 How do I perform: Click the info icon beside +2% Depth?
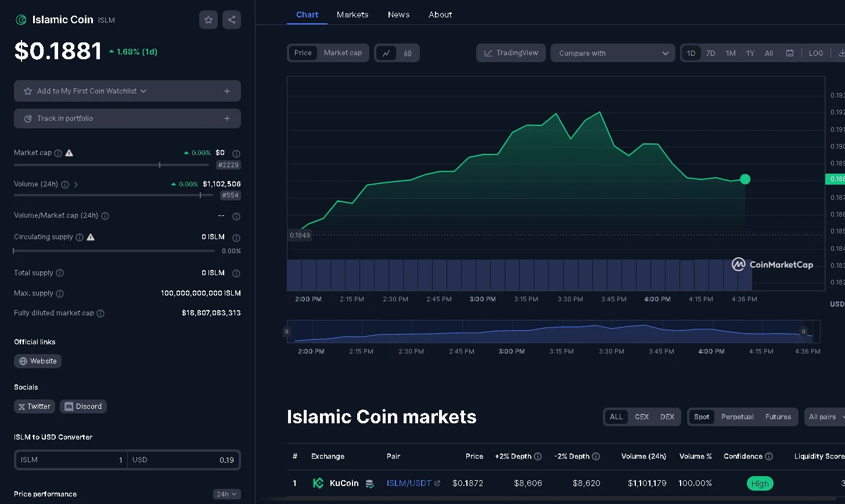(538, 456)
